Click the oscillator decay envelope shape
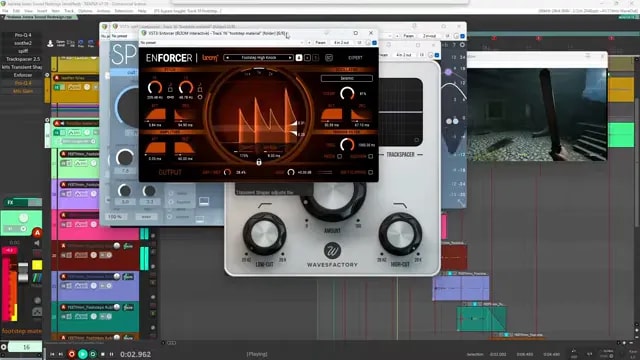Viewport: 640px width, 360px height. (361, 114)
